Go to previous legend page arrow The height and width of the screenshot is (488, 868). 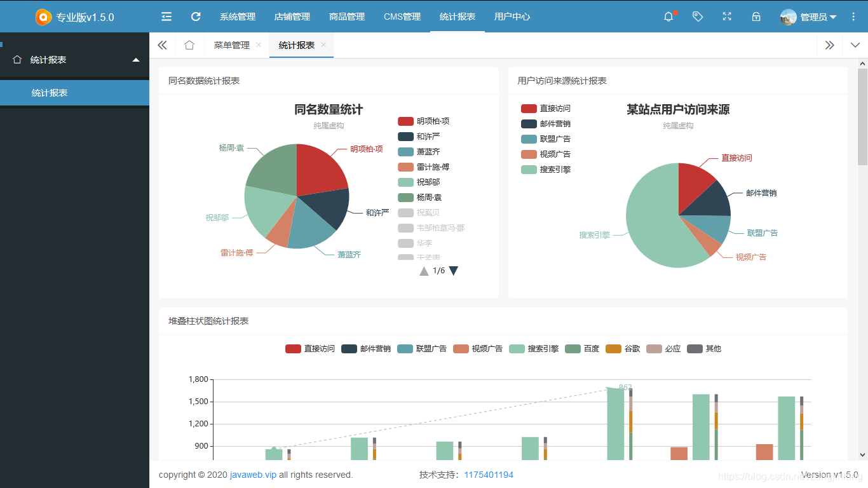424,271
